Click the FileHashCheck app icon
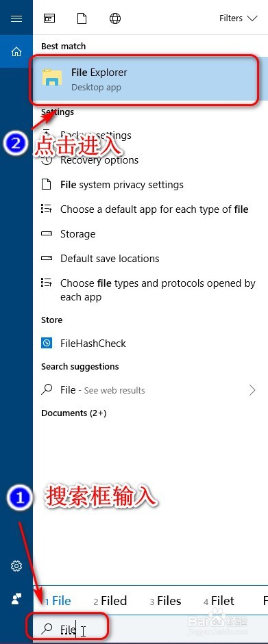268x644 pixels. click(x=47, y=343)
